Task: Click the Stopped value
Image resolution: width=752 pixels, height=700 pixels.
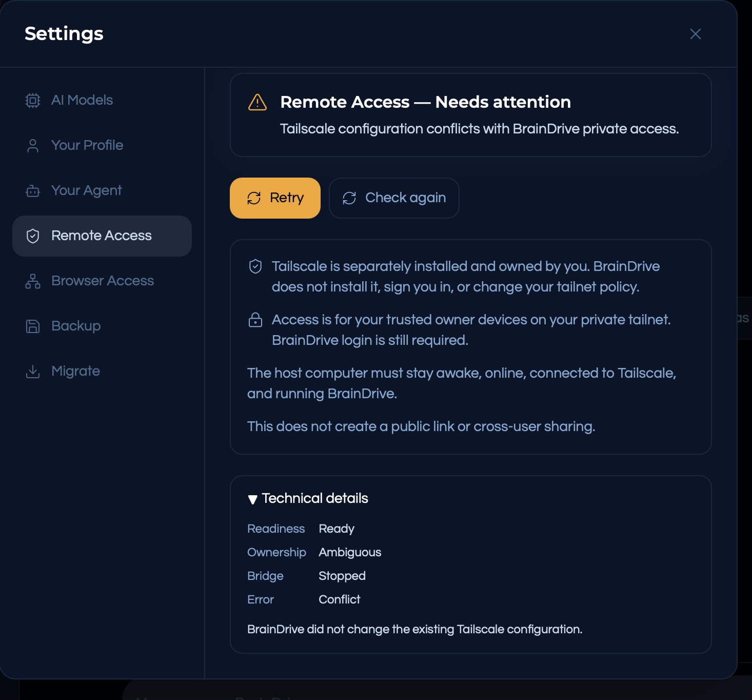Action: coord(342,576)
